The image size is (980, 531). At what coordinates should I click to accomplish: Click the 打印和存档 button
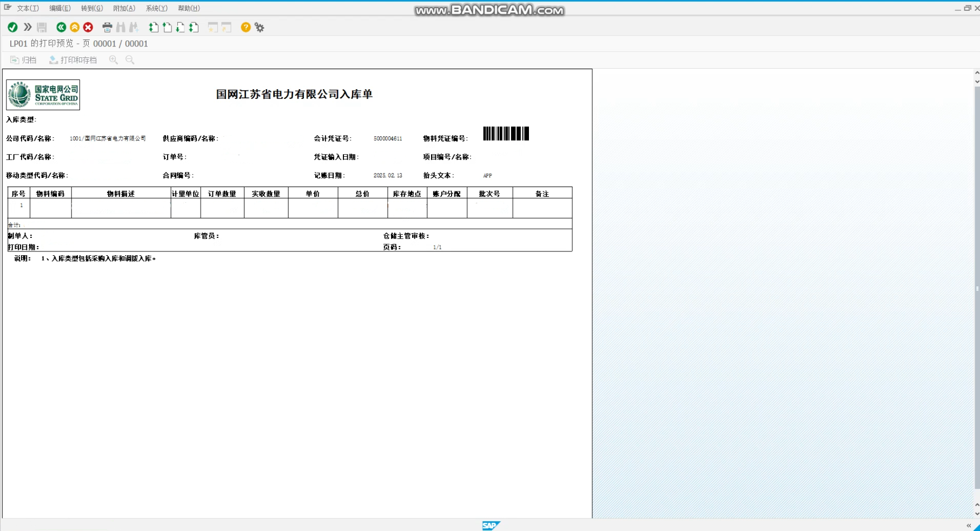pos(73,60)
